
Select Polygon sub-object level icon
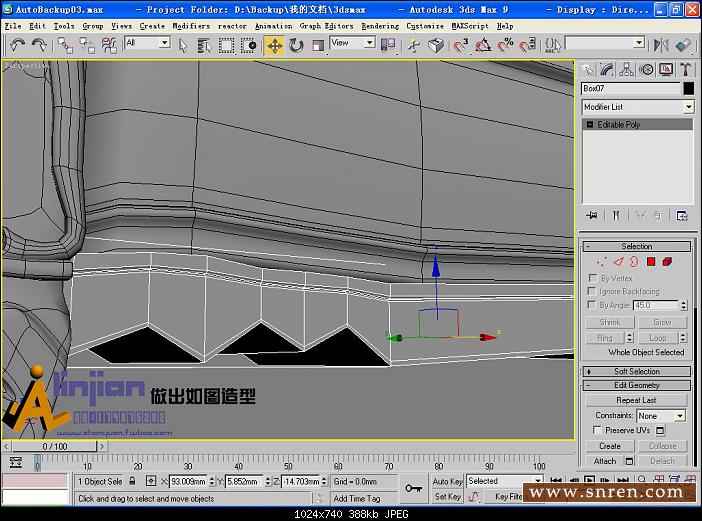pyautogui.click(x=650, y=262)
